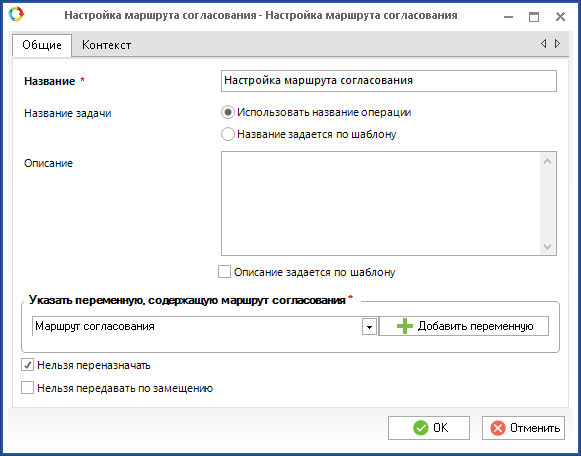The width and height of the screenshot is (581, 456).
Task: Focus the Название text field
Action: coord(389,81)
